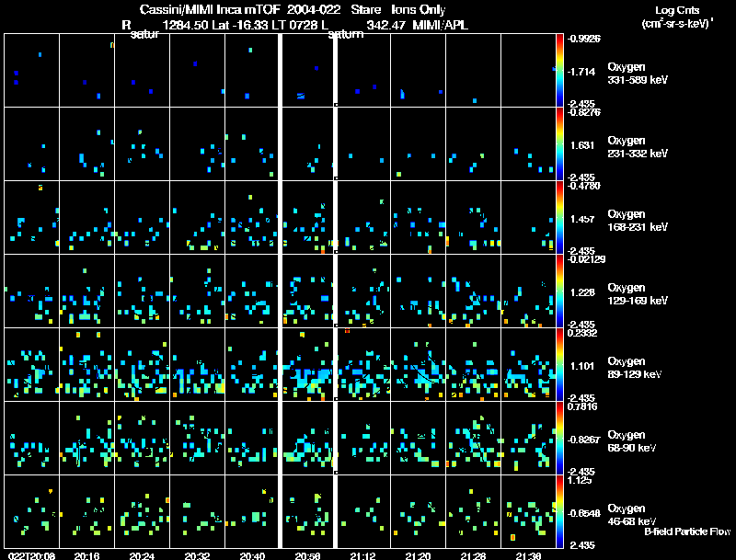Click the '-0.9926' color scale maximum value
The height and width of the screenshot is (560, 736).
click(x=583, y=39)
